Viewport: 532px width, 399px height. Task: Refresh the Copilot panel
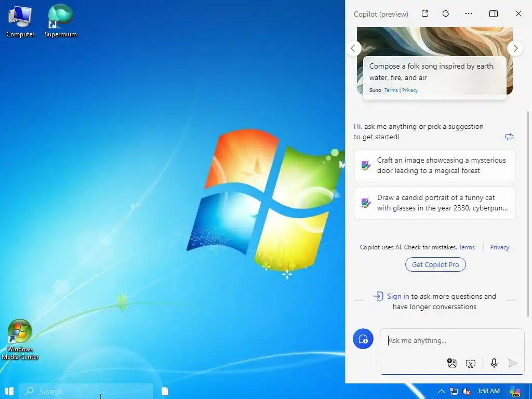446,14
